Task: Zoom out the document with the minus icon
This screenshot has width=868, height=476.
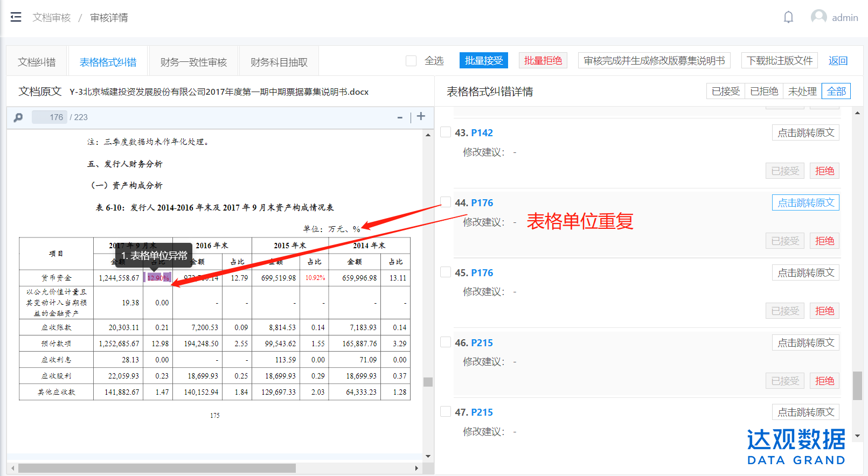Action: 400,117
